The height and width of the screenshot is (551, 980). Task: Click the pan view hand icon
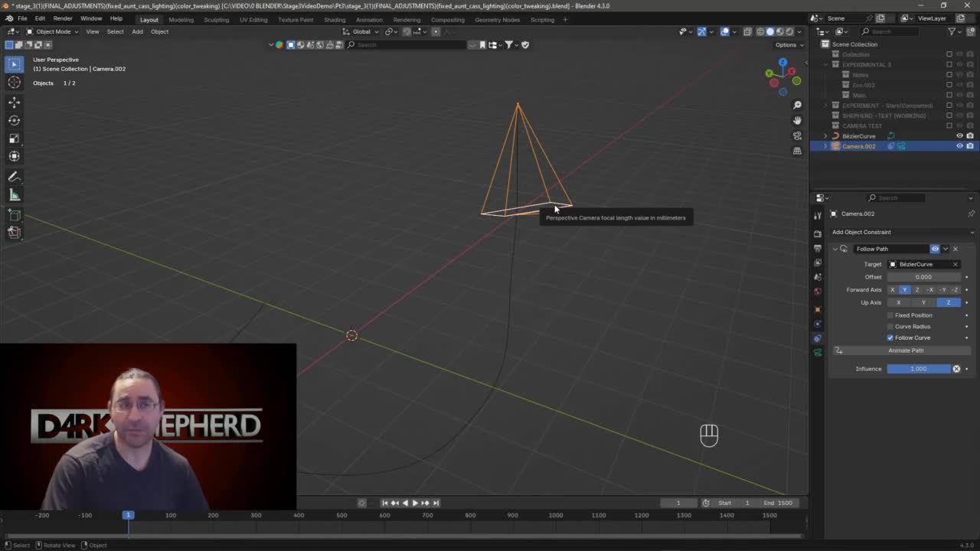(x=797, y=120)
